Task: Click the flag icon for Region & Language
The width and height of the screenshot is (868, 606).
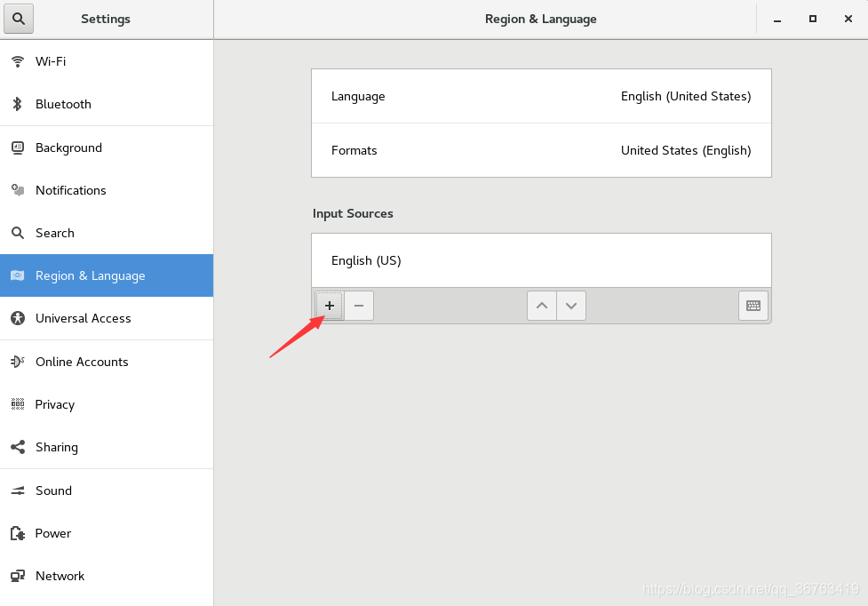Action: click(x=18, y=275)
